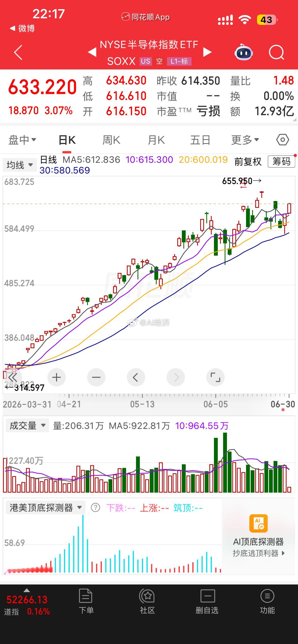Toggle the 前复权 adjustment option

pyautogui.click(x=248, y=161)
